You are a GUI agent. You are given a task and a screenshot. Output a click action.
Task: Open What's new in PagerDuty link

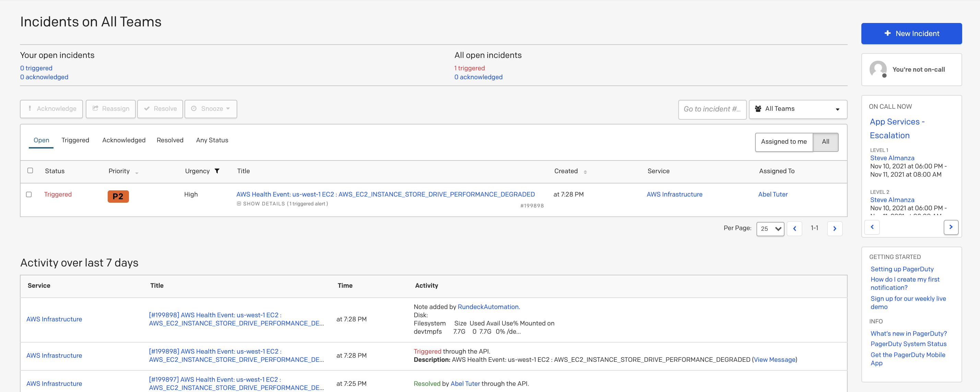click(x=908, y=334)
